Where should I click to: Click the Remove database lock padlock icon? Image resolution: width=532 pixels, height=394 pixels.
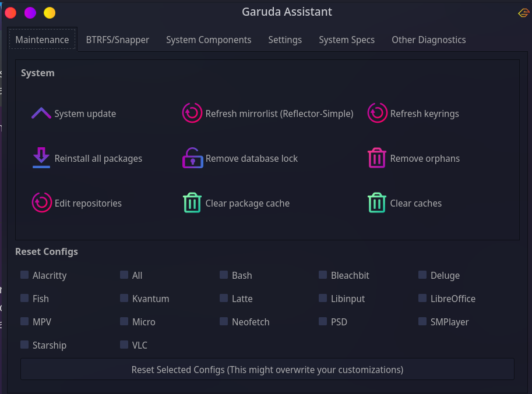click(192, 158)
